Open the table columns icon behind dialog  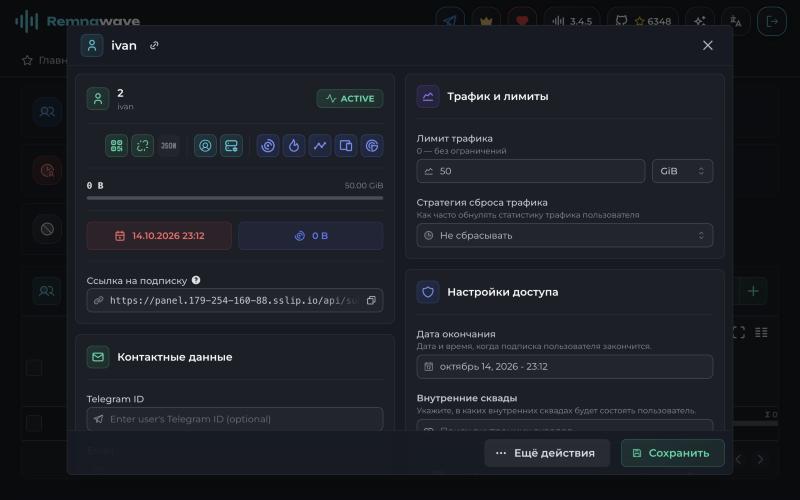click(x=761, y=333)
